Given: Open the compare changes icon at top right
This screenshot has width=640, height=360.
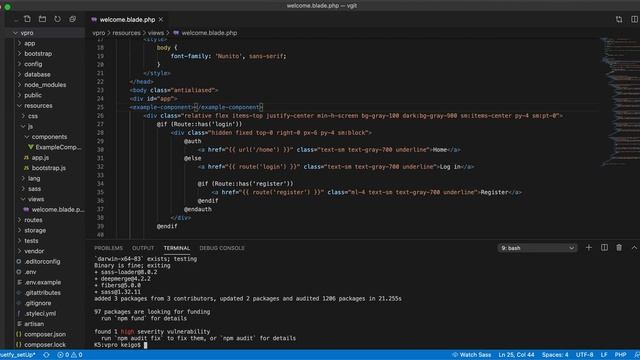Looking at the screenshot, I should point(619,19).
